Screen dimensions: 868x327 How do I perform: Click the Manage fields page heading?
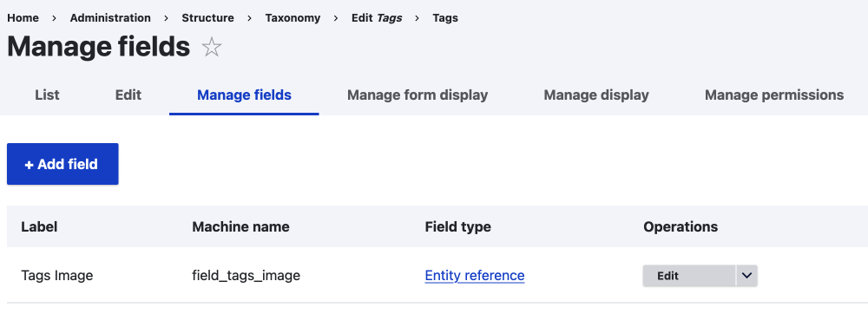pos(99,47)
